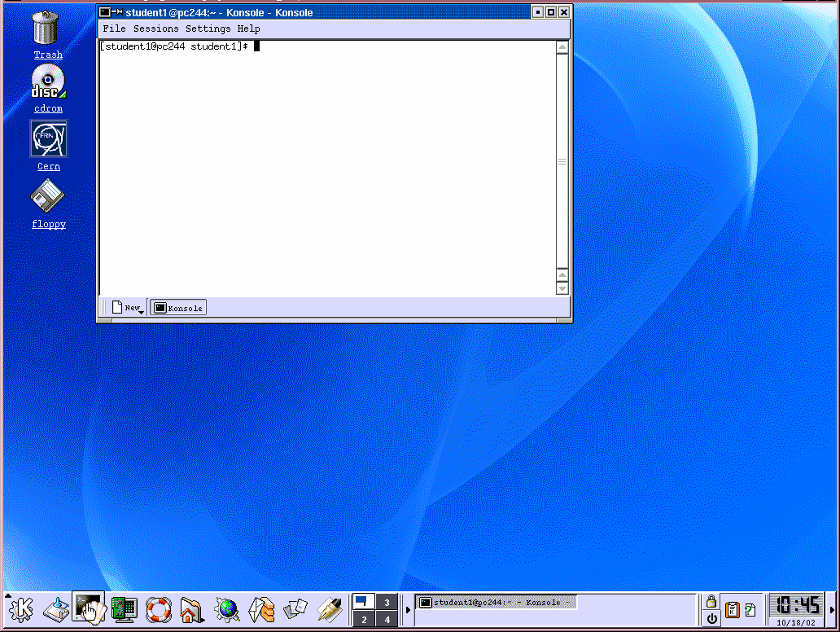Select the Konsole session tab
The height and width of the screenshot is (632, 840).
pyautogui.click(x=178, y=308)
